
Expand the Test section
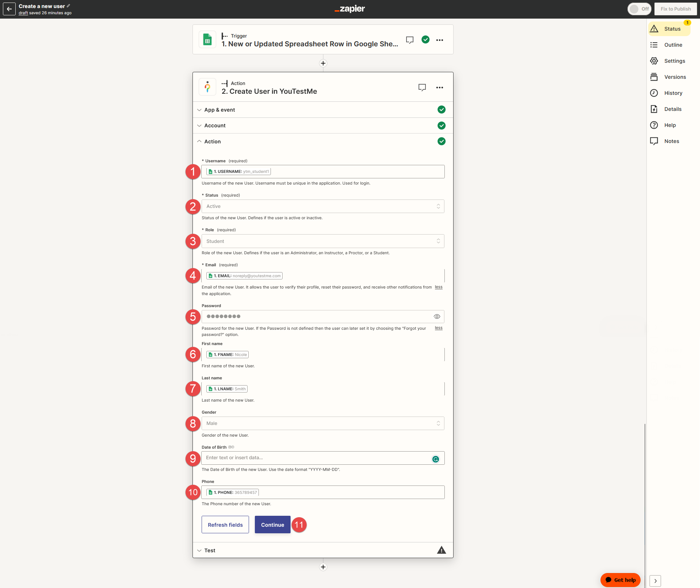coord(323,550)
